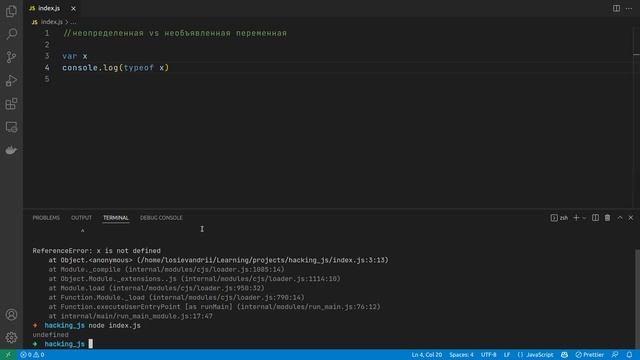The width and height of the screenshot is (640, 360).
Task: Select the zsh terminal instance
Action: (559, 218)
